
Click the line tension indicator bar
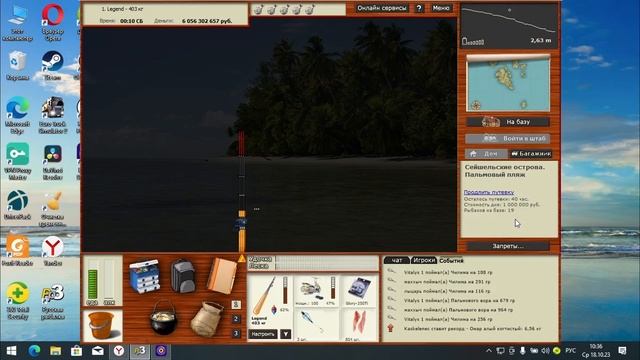pyautogui.click(x=327, y=266)
